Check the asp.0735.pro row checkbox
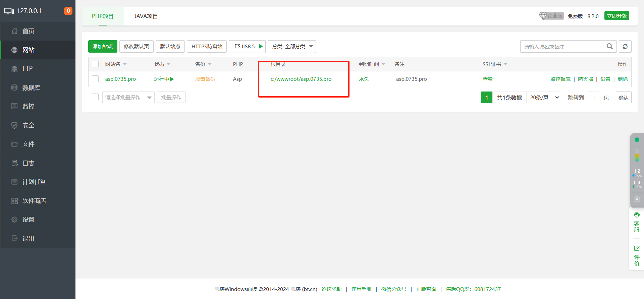This screenshot has width=644, height=299. (x=95, y=79)
